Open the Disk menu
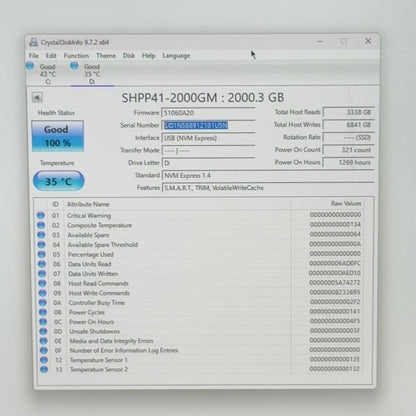 [129, 56]
